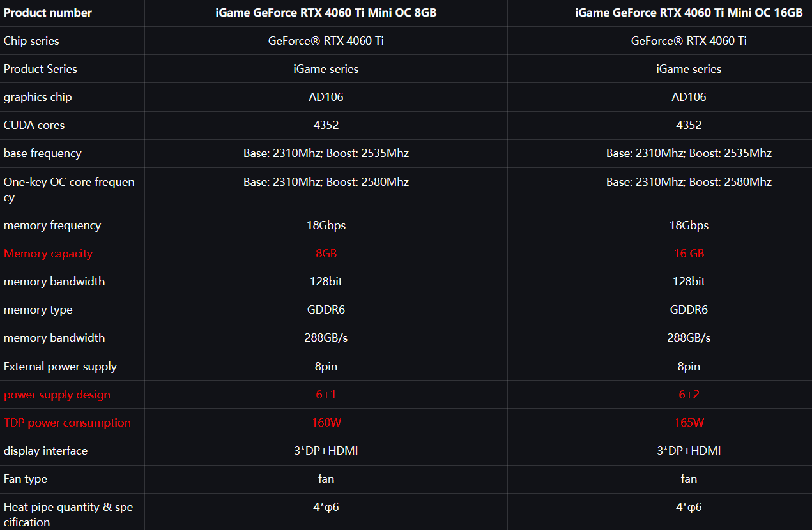Viewport: 812px width, 530px height.
Task: Select the "memory frequency" row label
Action: (x=52, y=225)
